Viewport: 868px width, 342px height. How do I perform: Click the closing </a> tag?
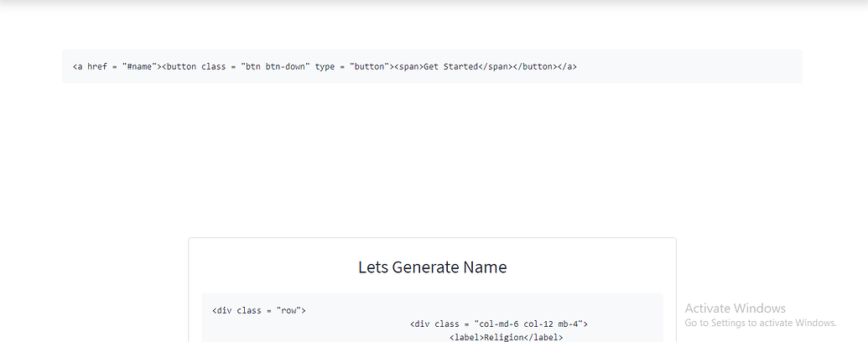568,66
